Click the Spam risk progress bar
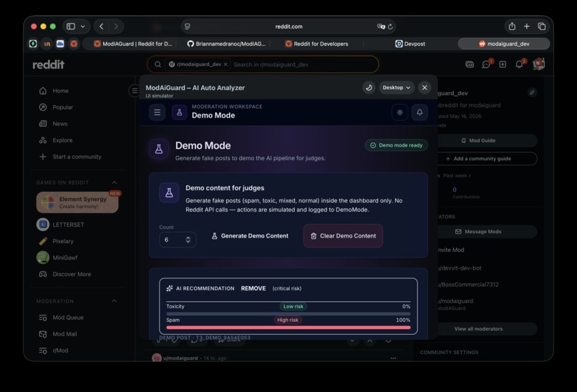Screen dimensions: 577x392 [288, 328]
